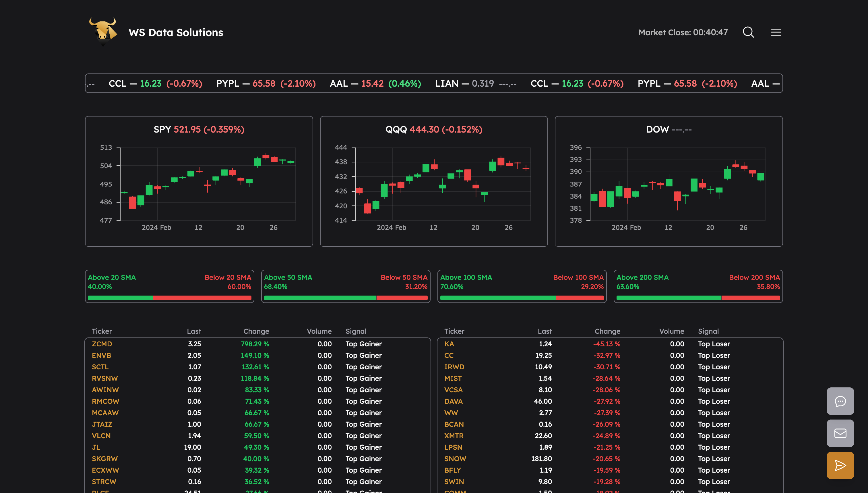The width and height of the screenshot is (868, 493).
Task: Click the Above 200 SMA 63.60% label
Action: point(642,282)
